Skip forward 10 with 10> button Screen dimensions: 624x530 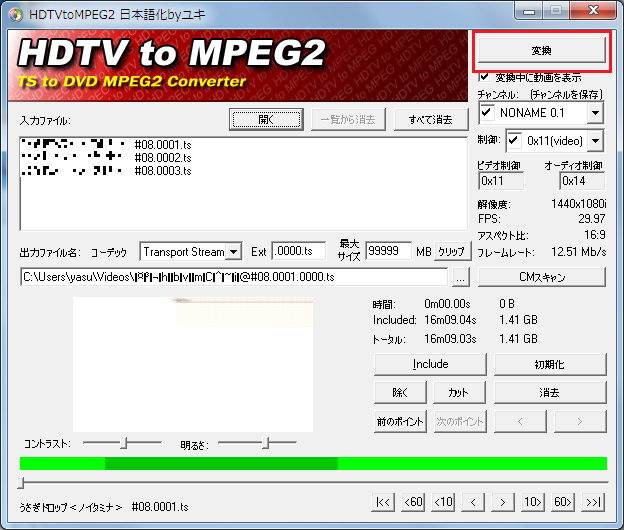tap(533, 501)
